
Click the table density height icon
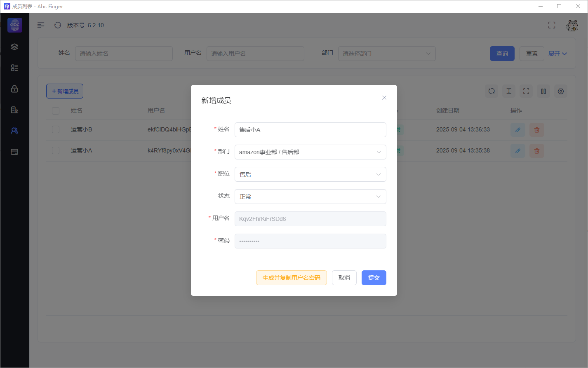click(x=509, y=91)
